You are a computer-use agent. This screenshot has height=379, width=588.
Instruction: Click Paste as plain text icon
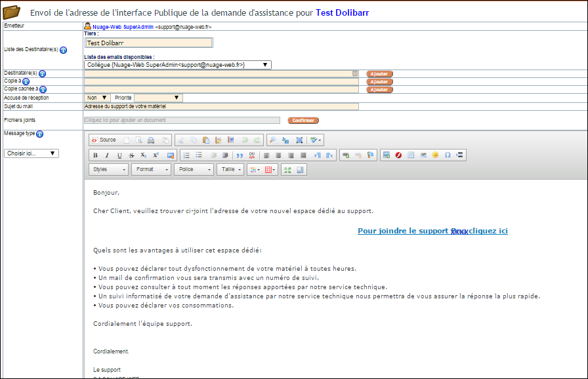coord(219,140)
